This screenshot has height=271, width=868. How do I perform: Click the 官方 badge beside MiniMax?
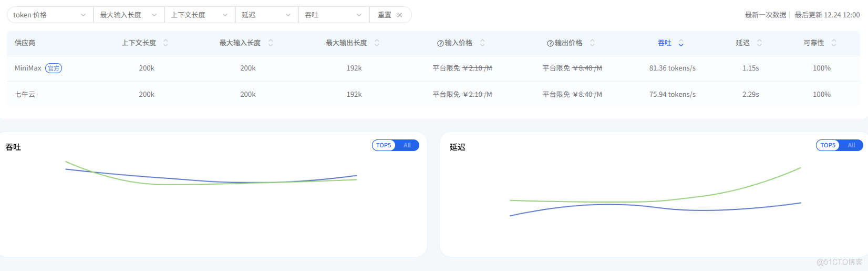[54, 68]
